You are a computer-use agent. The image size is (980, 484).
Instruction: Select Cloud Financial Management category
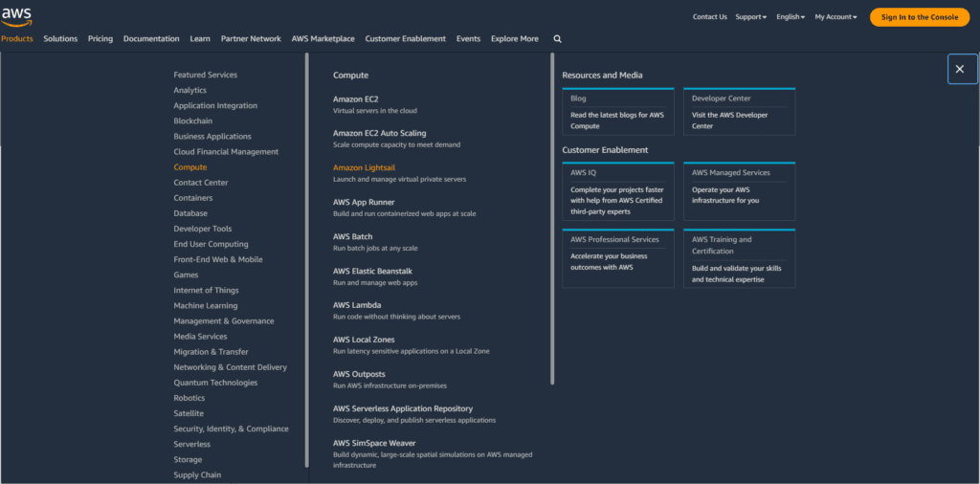pos(226,152)
